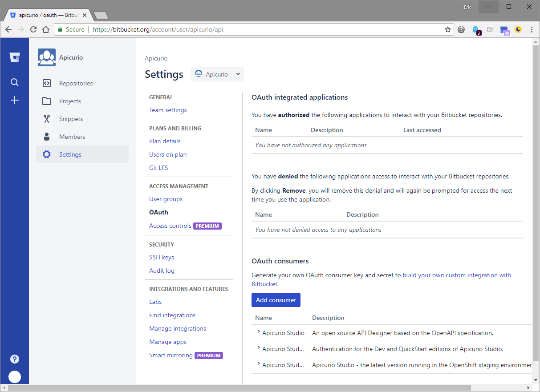This screenshot has width=540, height=392.
Task: Click the Apicurio team avatar icon
Action: click(47, 57)
